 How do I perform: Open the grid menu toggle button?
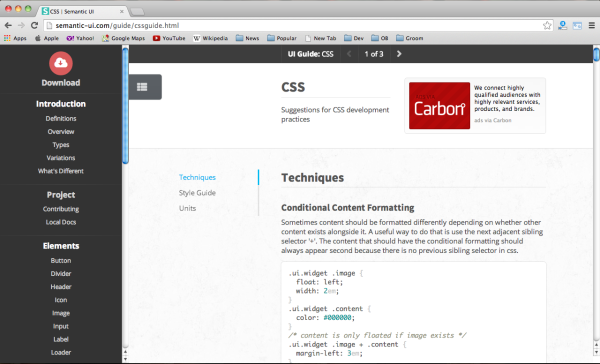pos(145,87)
